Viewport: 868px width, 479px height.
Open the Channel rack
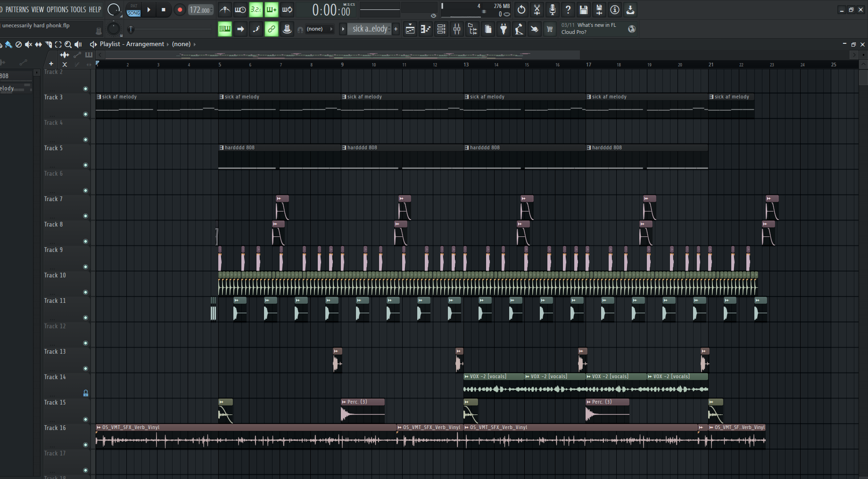pyautogui.click(x=441, y=29)
